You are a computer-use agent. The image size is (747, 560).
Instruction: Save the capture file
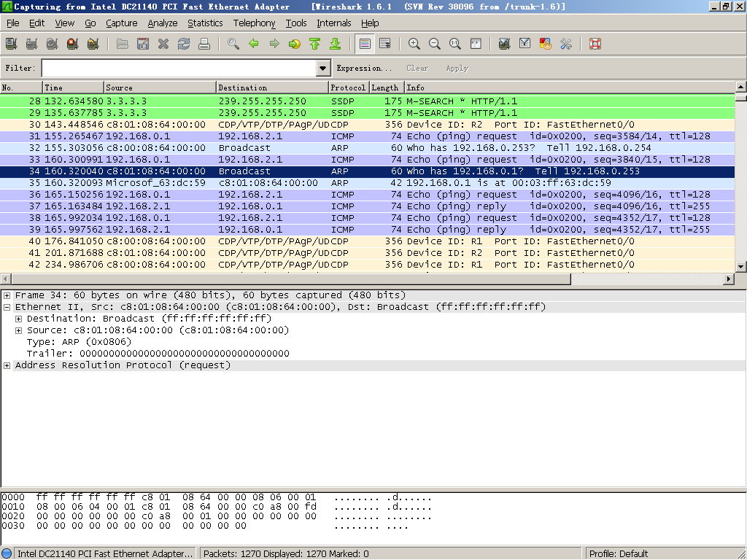pyautogui.click(x=143, y=44)
